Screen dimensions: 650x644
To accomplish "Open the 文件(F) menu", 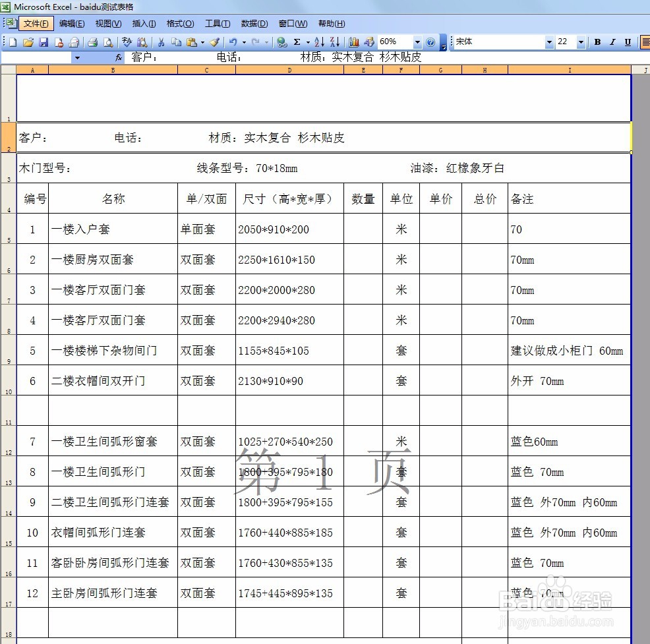I will coord(36,24).
